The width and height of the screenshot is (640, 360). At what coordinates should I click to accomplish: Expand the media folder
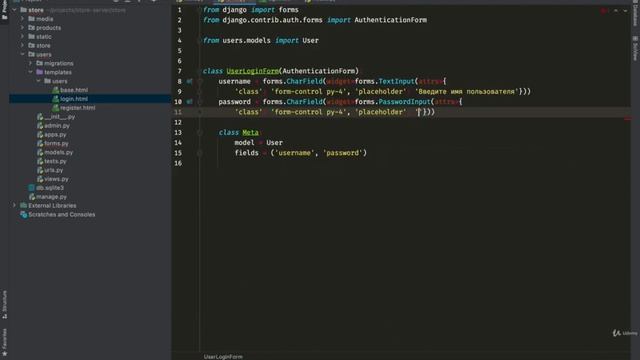tap(22, 19)
